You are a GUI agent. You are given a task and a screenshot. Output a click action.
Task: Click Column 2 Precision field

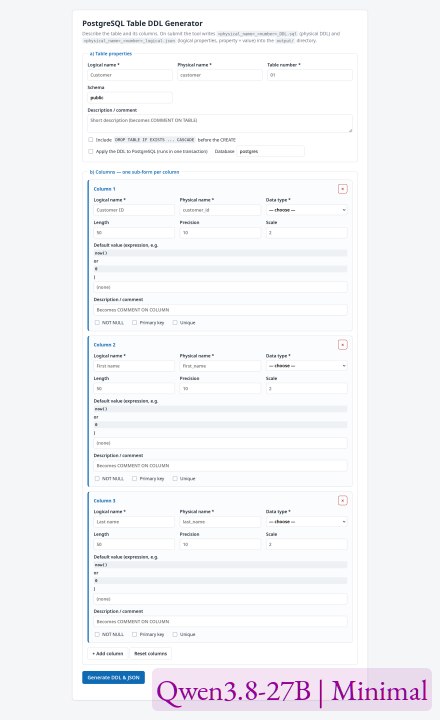click(x=220, y=388)
